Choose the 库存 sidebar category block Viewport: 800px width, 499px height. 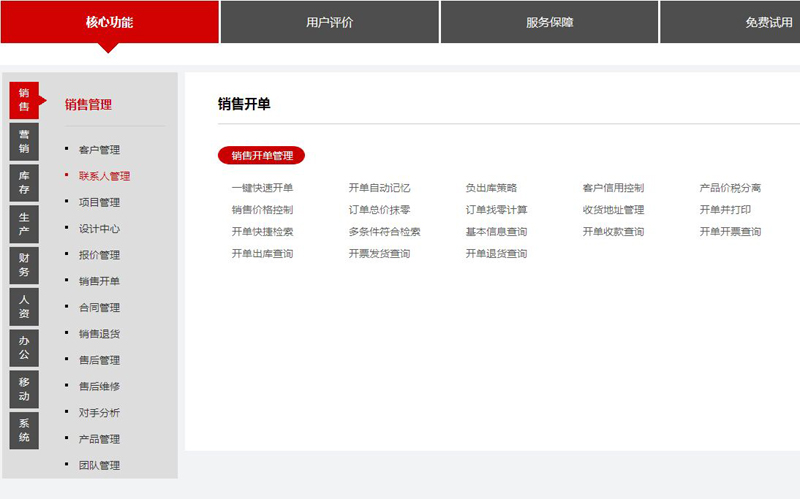(24, 183)
